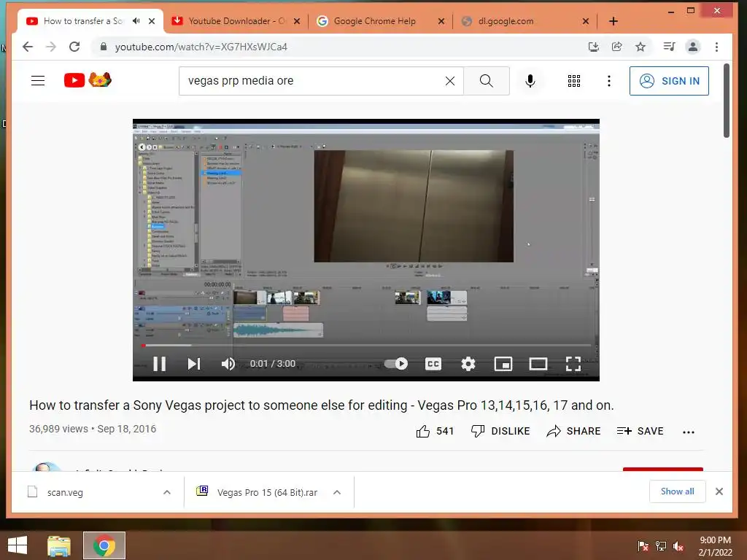
Task: Open Chrome three-dot menu
Action: [x=716, y=47]
